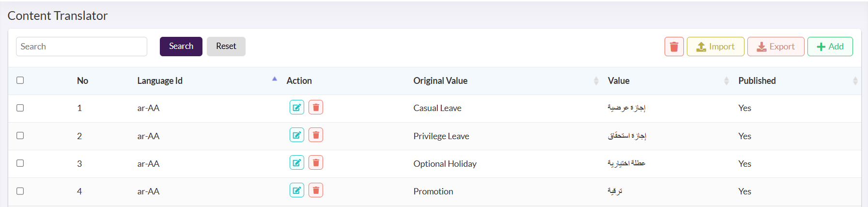Delete the Casual Leave translation row
Screen dimensions: 868x207
click(316, 107)
